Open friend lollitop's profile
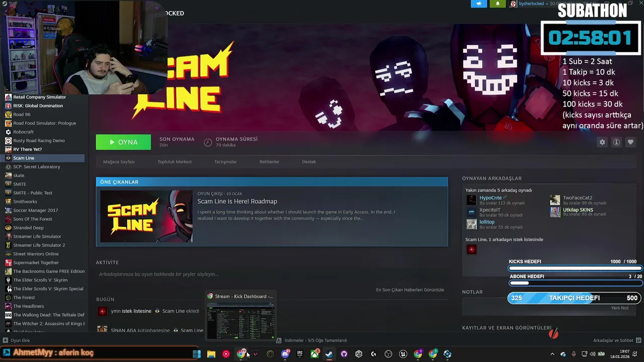The height and width of the screenshot is (362, 644). (x=487, y=222)
